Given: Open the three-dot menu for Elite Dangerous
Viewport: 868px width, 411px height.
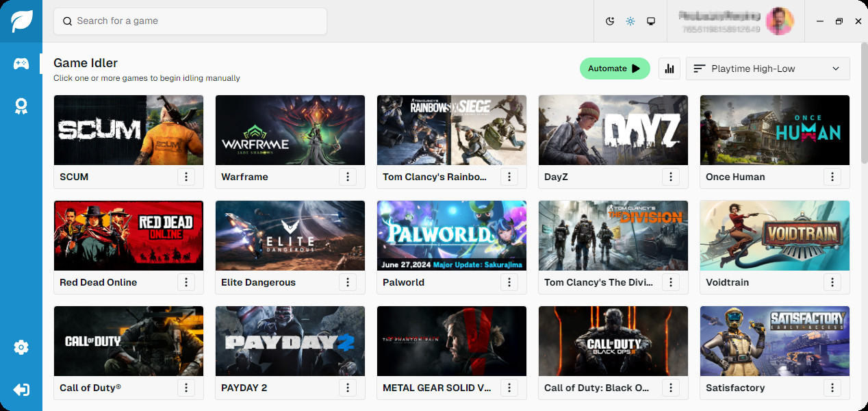Looking at the screenshot, I should pos(348,282).
